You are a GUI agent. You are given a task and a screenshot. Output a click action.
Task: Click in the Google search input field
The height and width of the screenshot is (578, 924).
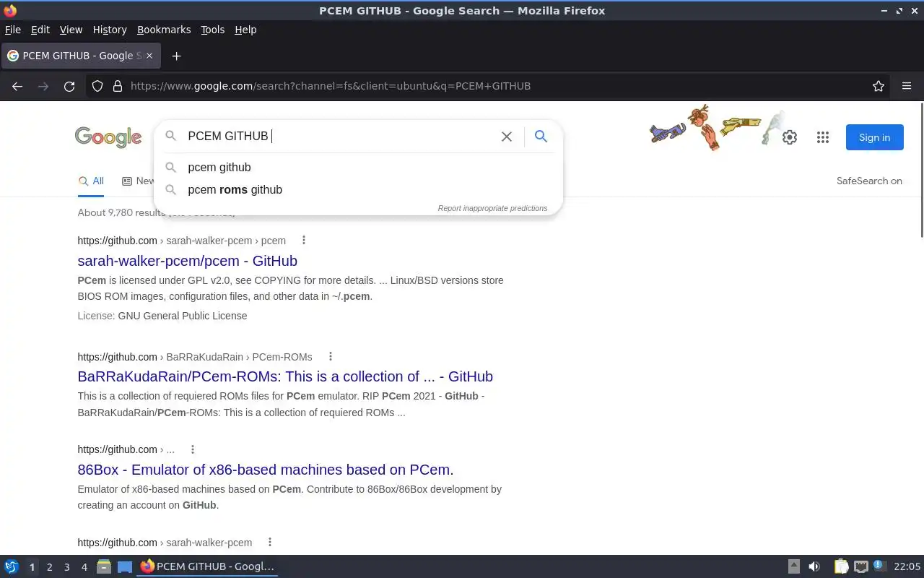[x=339, y=136]
